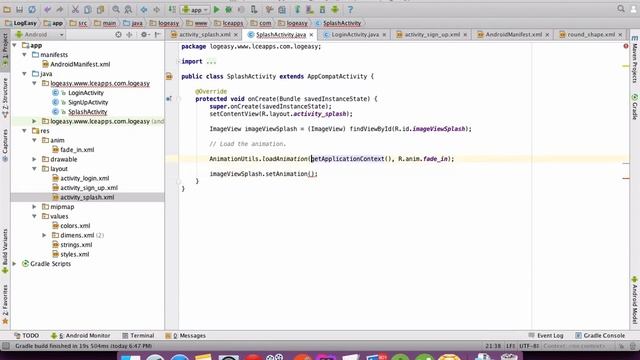Click the Synchronize refresh icon

click(x=32, y=9)
